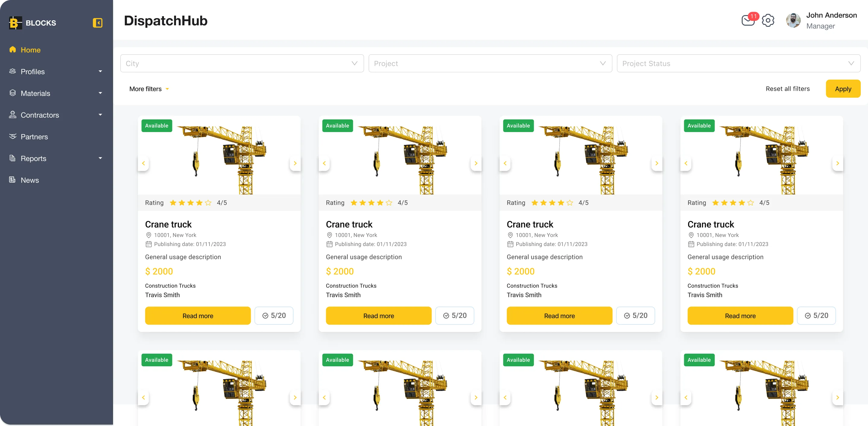The image size is (868, 426).
Task: Expand the Materials submenu arrow
Action: click(x=100, y=93)
